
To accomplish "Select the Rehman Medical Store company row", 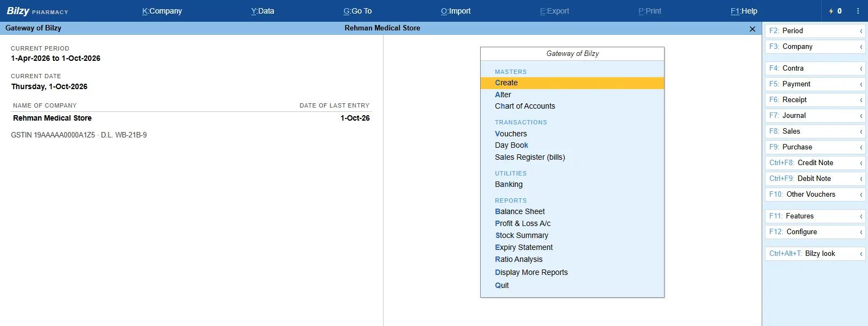I will 192,118.
